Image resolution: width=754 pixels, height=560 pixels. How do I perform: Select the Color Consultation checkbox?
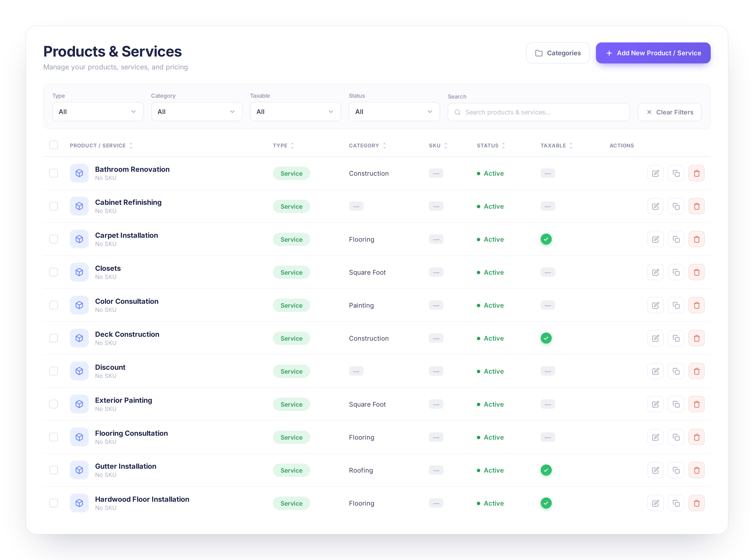point(54,305)
